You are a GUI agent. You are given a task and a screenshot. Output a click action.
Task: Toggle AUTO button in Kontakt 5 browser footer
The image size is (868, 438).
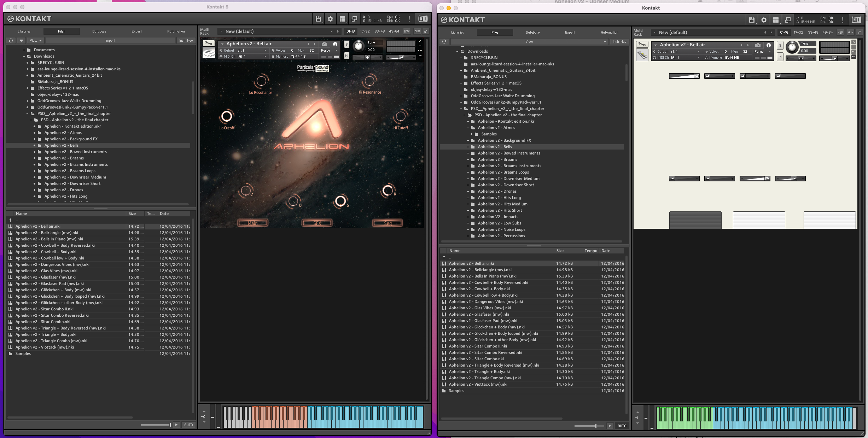[x=188, y=425]
